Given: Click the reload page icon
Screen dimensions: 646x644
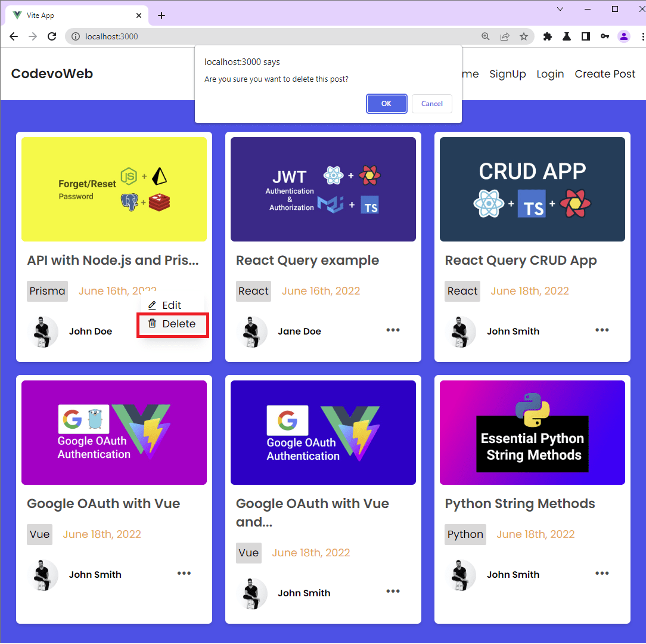Looking at the screenshot, I should point(52,36).
